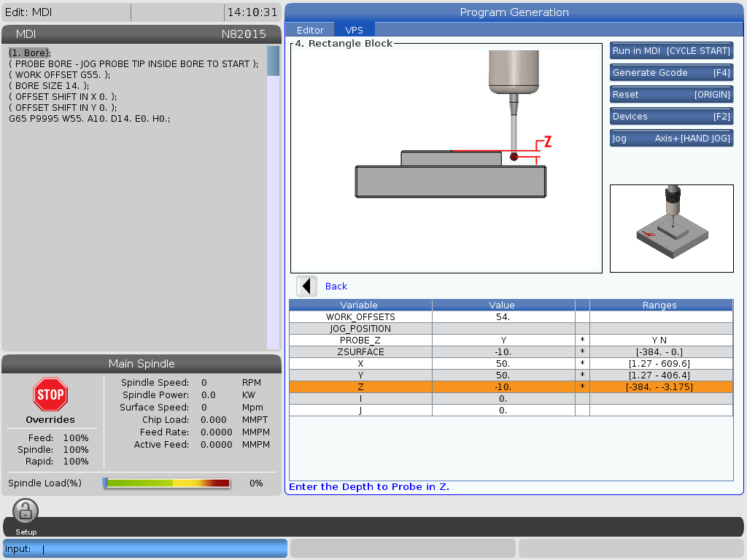Screen dimensions: 747x560
Task: Click the Spindle Load gauge bar
Action: tap(167, 483)
